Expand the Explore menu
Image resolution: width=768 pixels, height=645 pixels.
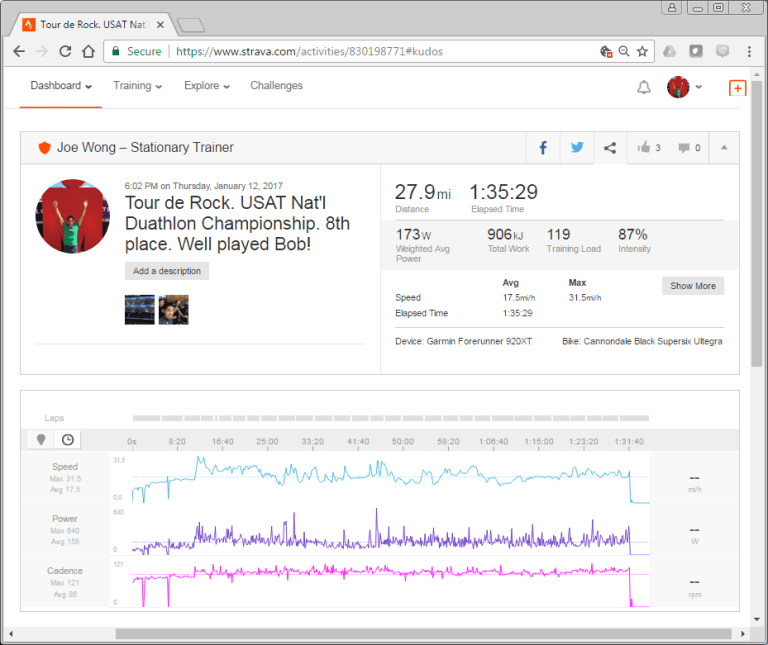click(x=207, y=86)
